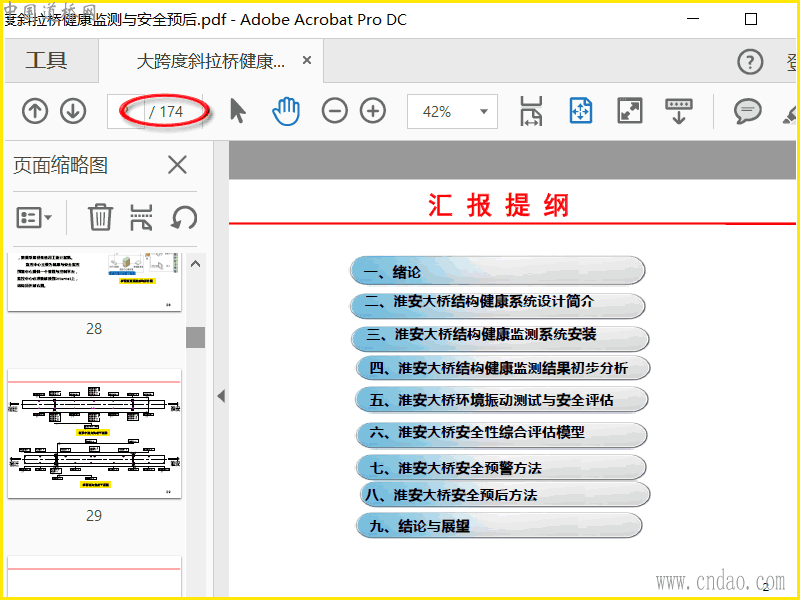Viewport: 800px width, 600px height.
Task: Click 九、结论与展望 button
Action: (498, 526)
